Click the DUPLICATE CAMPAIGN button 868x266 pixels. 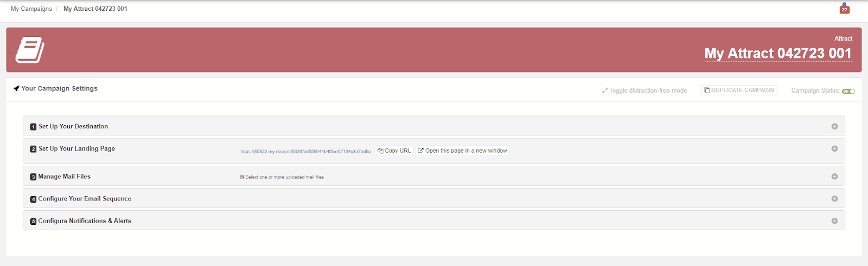click(739, 90)
